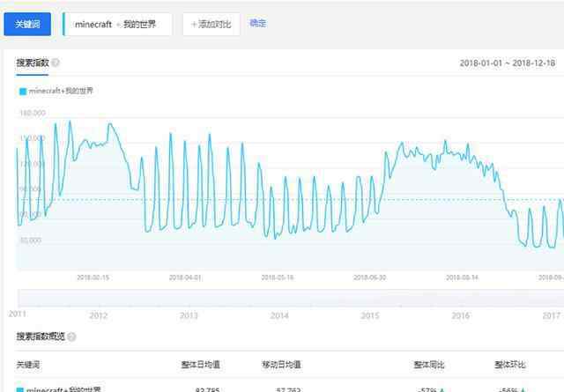
Task: Click the 2018-04-01 x-axis label
Action: [185, 277]
